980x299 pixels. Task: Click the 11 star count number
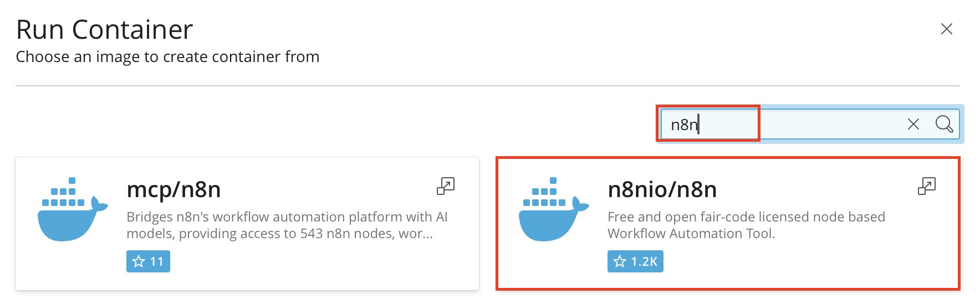pos(157,261)
